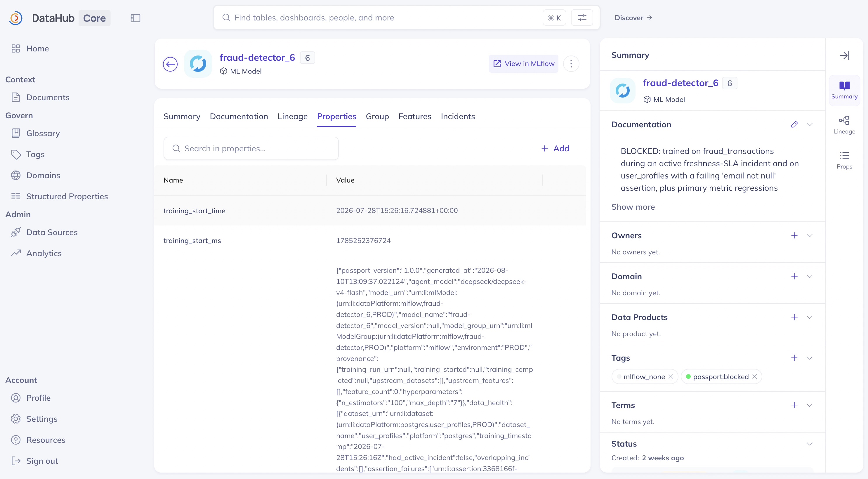Select the 2026-07-28T15:26:16.724881+00:00 value
Image resolution: width=868 pixels, height=479 pixels.
coord(397,211)
